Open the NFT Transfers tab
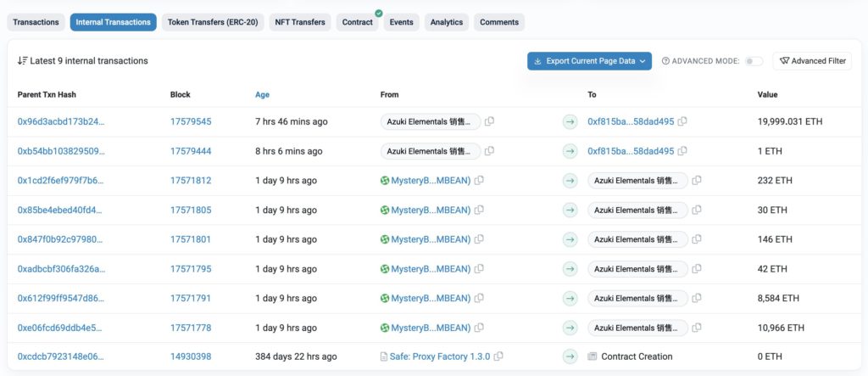This screenshot has width=868, height=376. (x=300, y=22)
